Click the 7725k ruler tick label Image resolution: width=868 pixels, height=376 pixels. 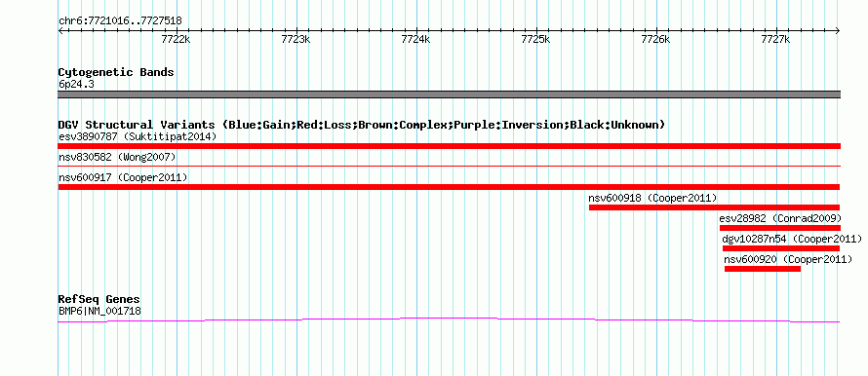click(535, 39)
